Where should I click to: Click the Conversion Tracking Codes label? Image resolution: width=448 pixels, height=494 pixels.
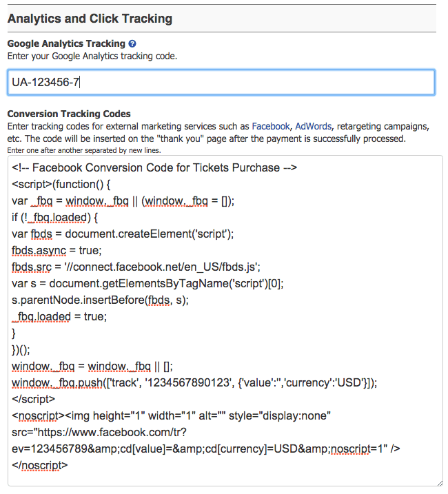tap(69, 114)
